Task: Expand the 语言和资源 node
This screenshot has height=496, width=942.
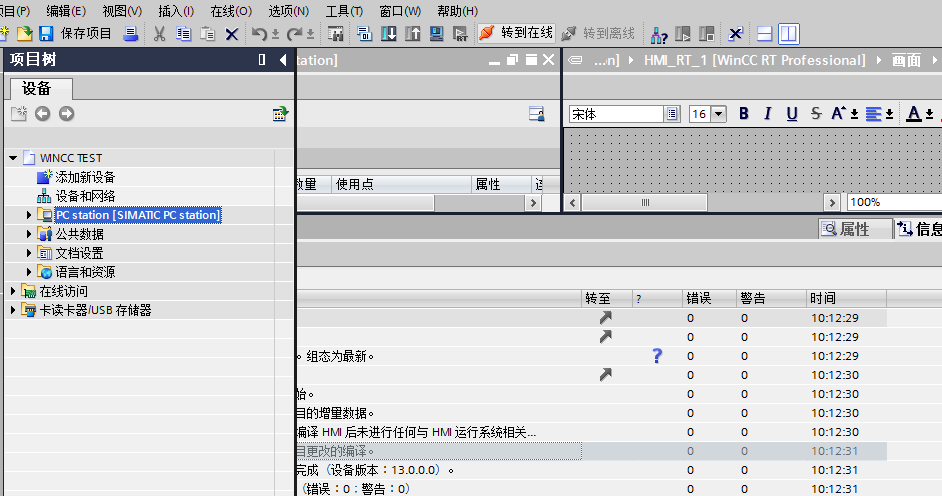Action: [29, 272]
